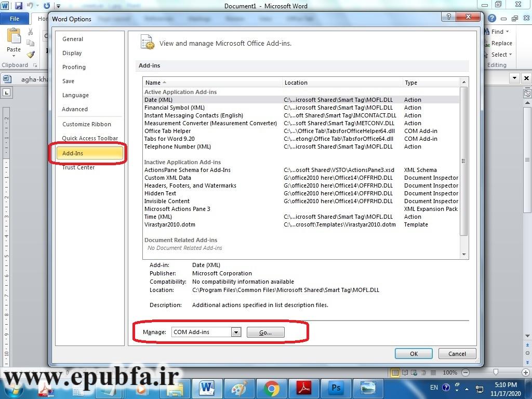532x399 pixels.
Task: Open Google Chrome from the taskbar
Action: click(x=271, y=388)
